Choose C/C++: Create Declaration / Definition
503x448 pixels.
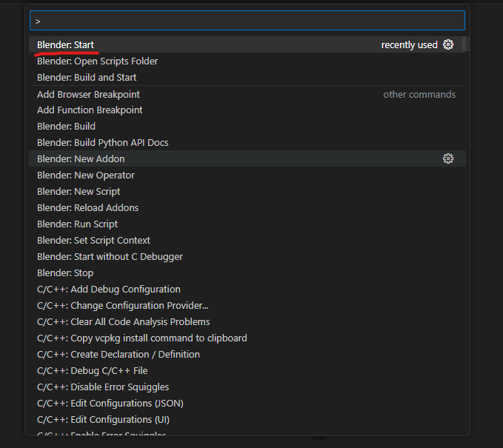pos(247,355)
